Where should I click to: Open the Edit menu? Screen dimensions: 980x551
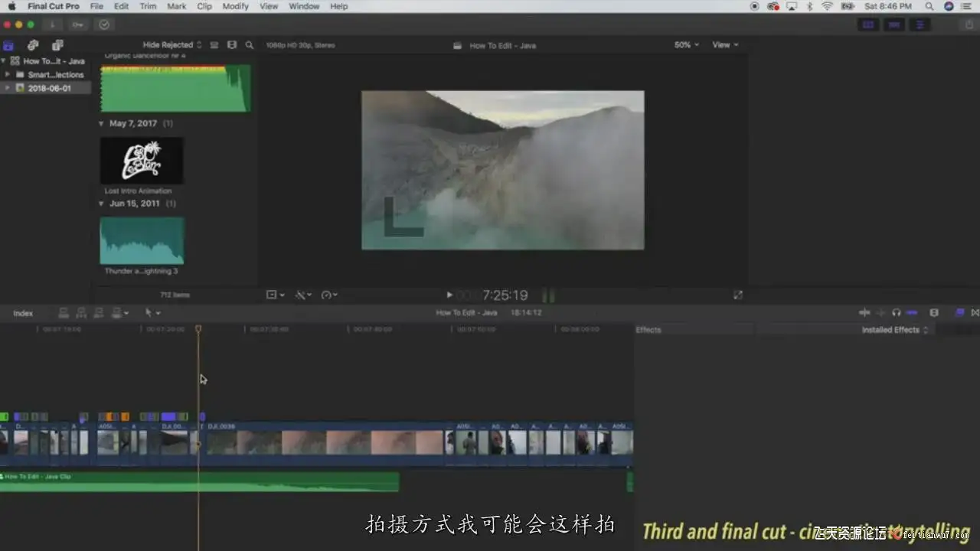122,6
